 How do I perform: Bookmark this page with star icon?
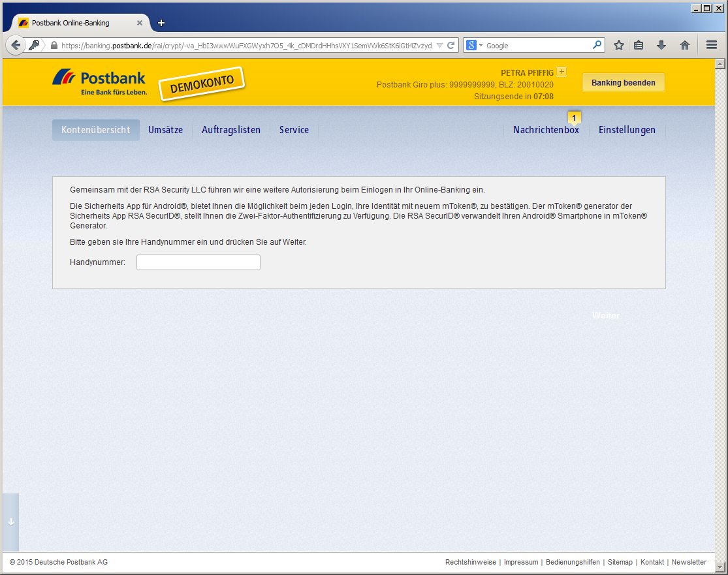coord(618,45)
